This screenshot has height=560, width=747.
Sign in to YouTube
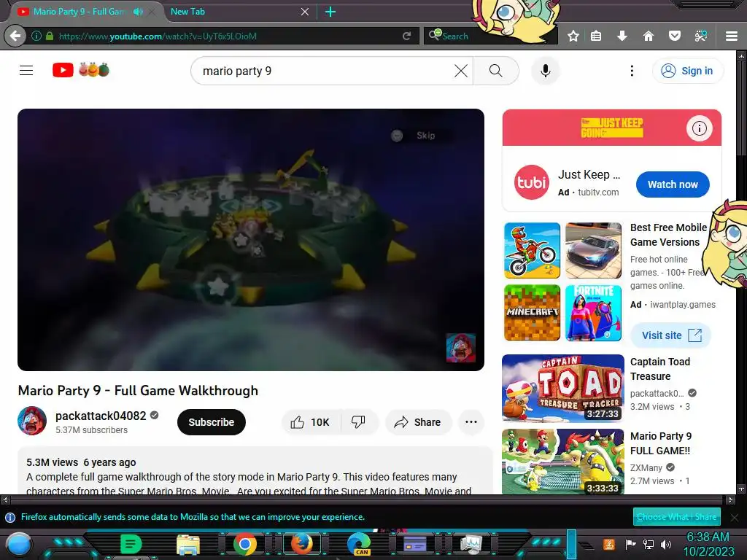click(x=687, y=71)
